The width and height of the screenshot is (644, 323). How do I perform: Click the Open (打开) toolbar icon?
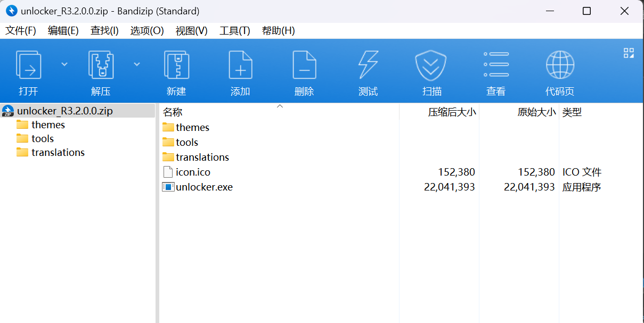28,65
